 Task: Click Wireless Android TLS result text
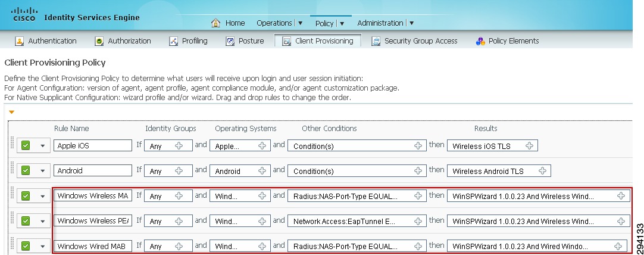pyautogui.click(x=488, y=171)
